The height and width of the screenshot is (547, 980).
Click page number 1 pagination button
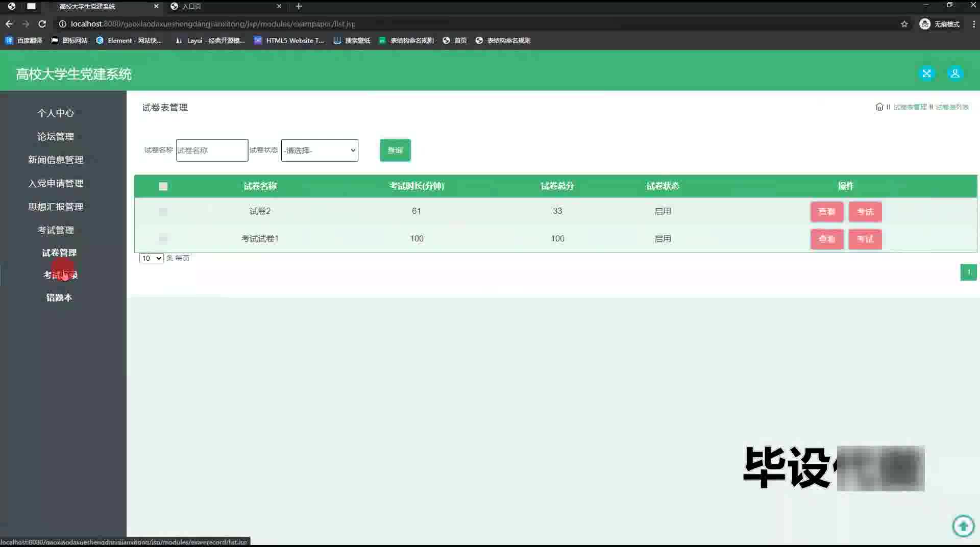click(968, 272)
